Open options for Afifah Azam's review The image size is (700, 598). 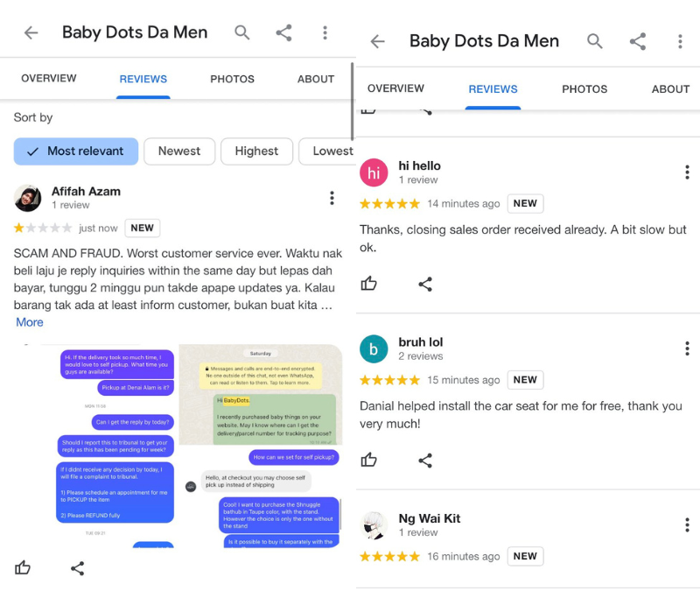coord(332,198)
